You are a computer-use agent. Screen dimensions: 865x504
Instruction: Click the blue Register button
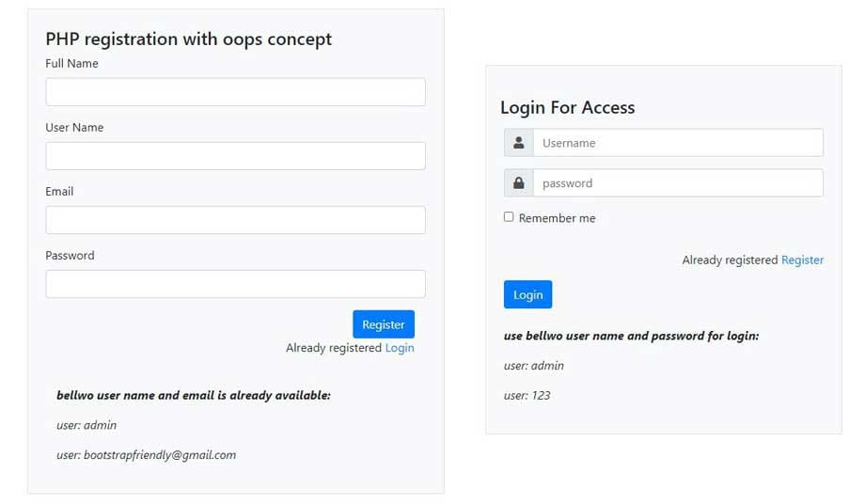point(383,324)
